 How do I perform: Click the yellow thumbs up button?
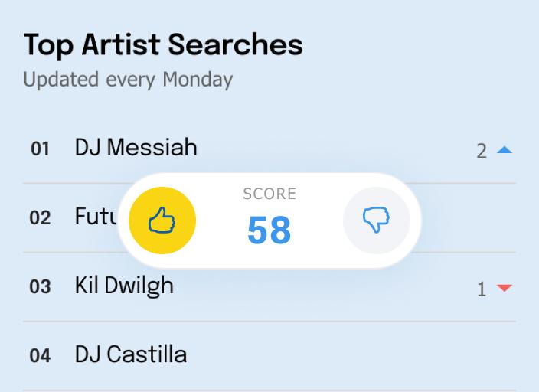(x=162, y=221)
